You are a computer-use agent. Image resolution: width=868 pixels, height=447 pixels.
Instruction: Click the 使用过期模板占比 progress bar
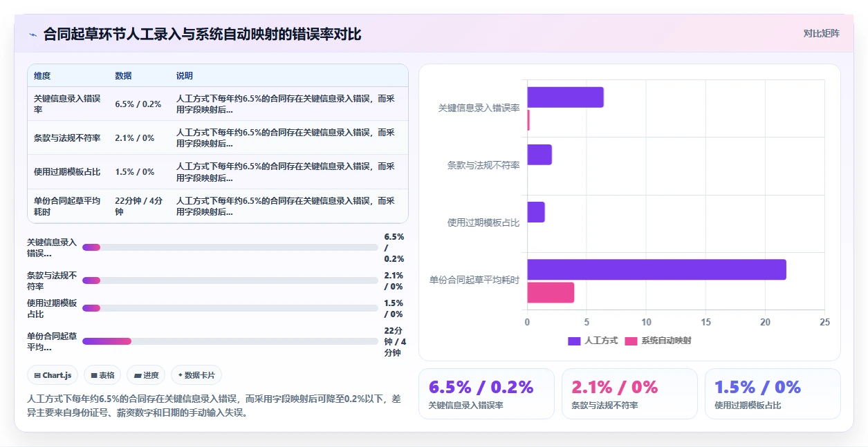click(x=230, y=308)
